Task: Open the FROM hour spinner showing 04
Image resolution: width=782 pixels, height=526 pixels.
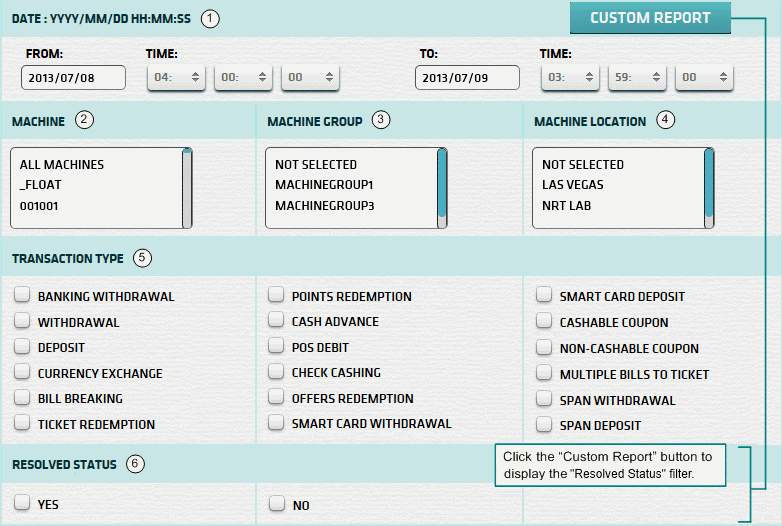Action: (176, 78)
